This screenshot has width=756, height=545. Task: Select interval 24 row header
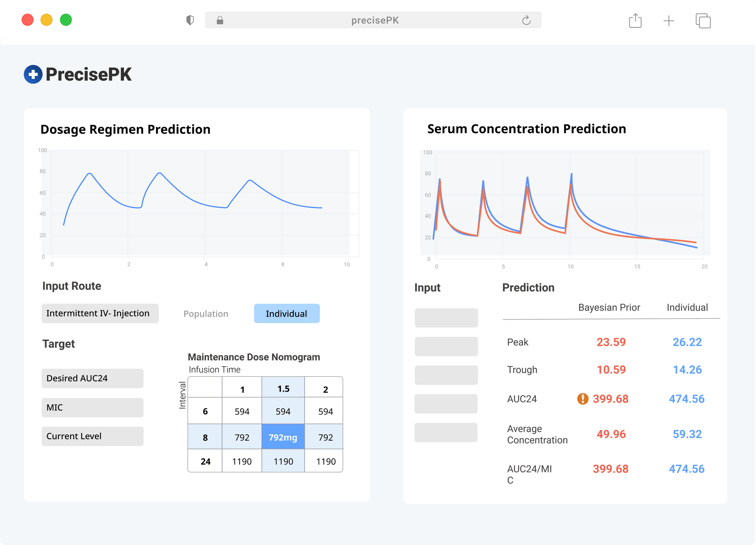205,461
